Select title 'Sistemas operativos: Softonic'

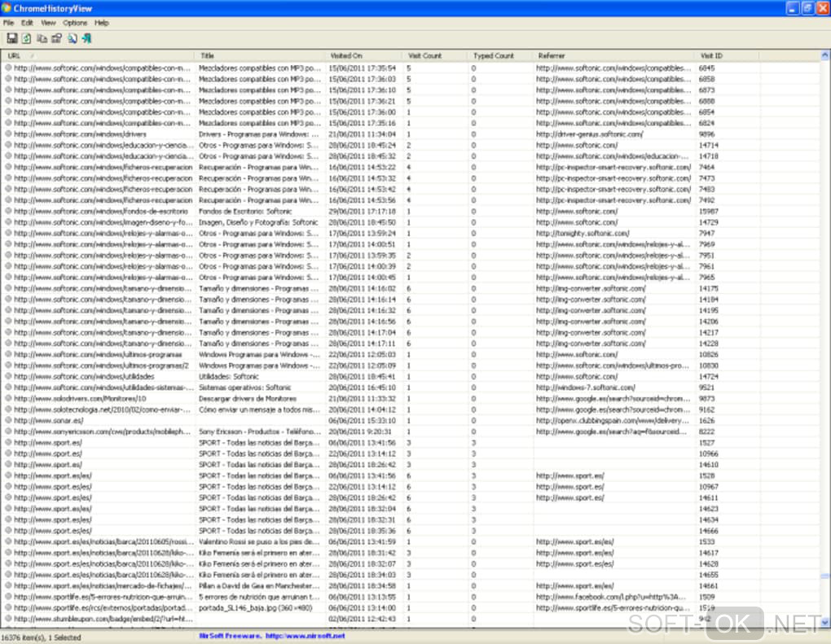pos(245,388)
